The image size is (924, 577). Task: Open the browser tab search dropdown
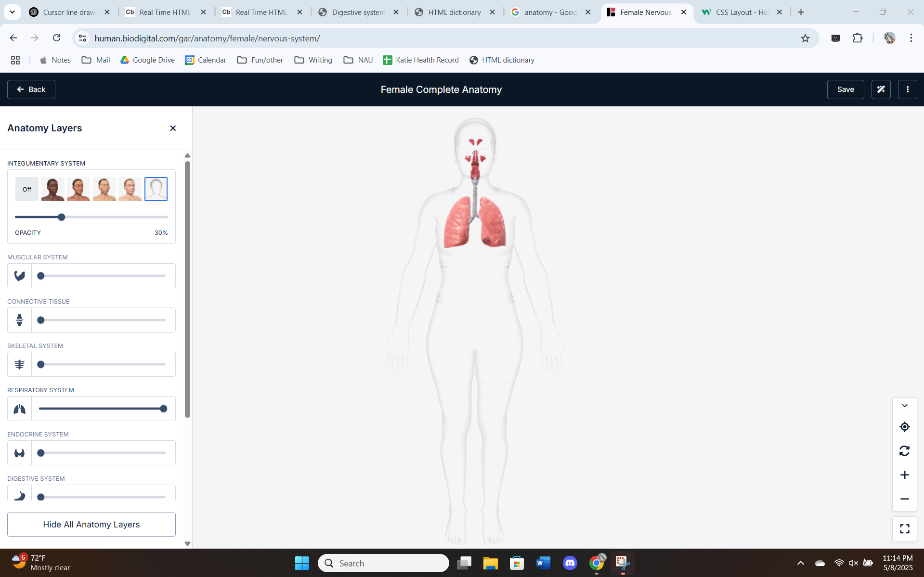point(12,12)
